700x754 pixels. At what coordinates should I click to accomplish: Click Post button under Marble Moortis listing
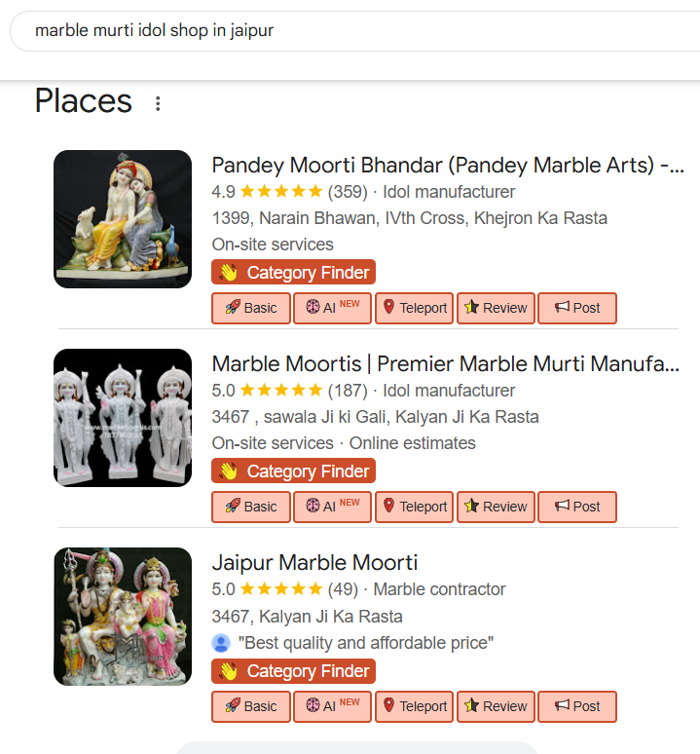[577, 507]
